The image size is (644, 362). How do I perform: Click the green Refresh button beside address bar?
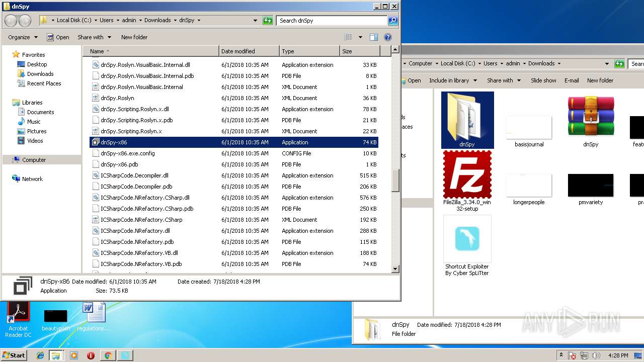pyautogui.click(x=268, y=21)
